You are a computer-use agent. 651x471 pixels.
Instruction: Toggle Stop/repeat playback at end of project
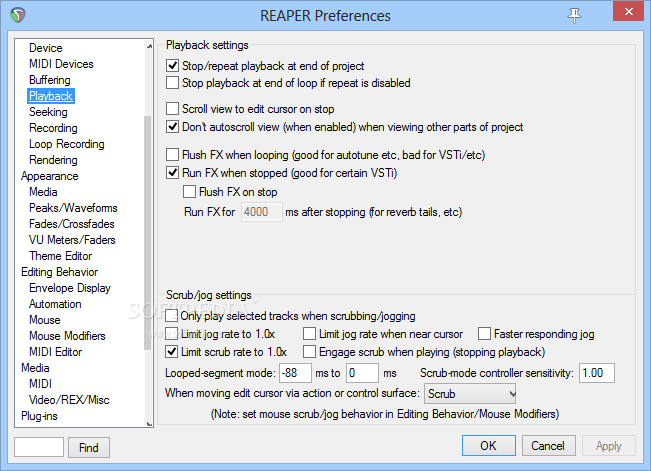(172, 66)
